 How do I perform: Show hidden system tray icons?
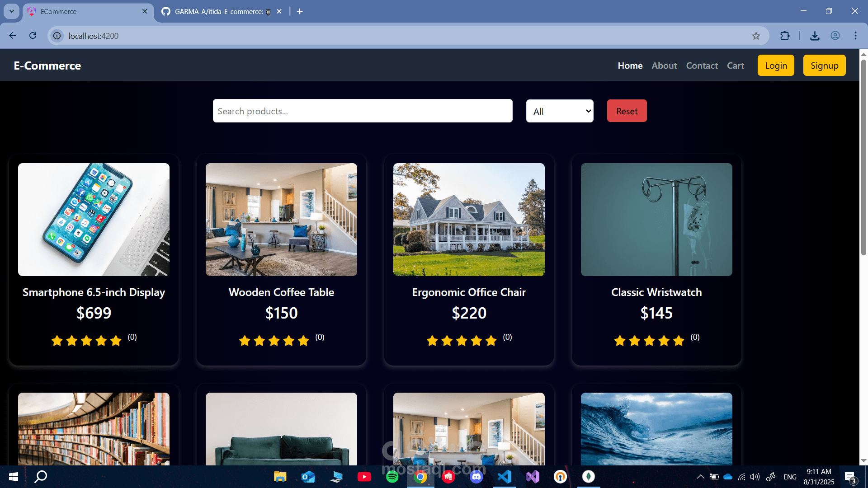[x=700, y=477]
